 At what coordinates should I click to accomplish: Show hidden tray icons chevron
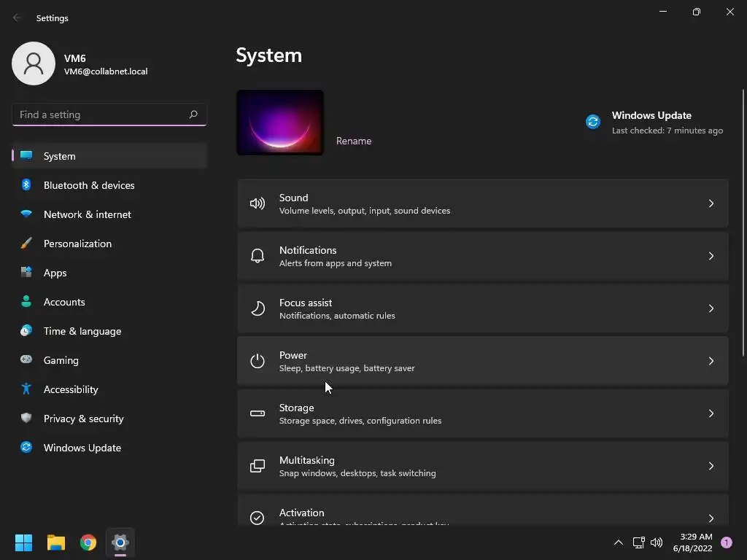(619, 542)
